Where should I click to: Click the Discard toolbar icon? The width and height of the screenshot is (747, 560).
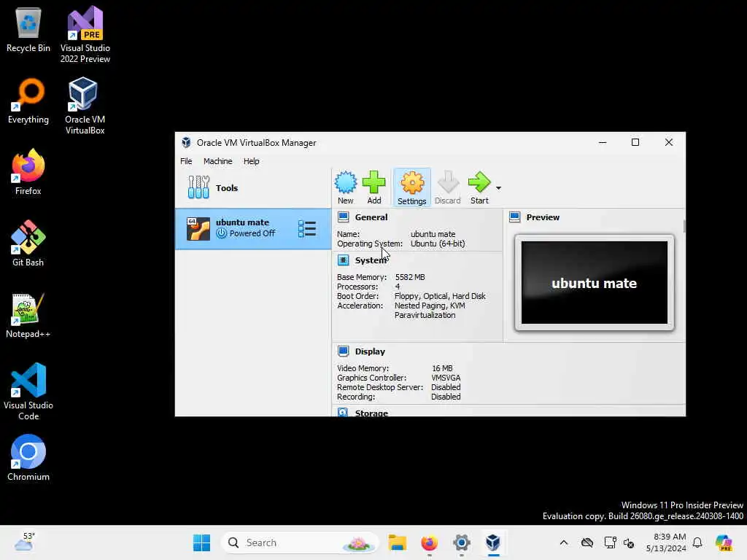[447, 187]
